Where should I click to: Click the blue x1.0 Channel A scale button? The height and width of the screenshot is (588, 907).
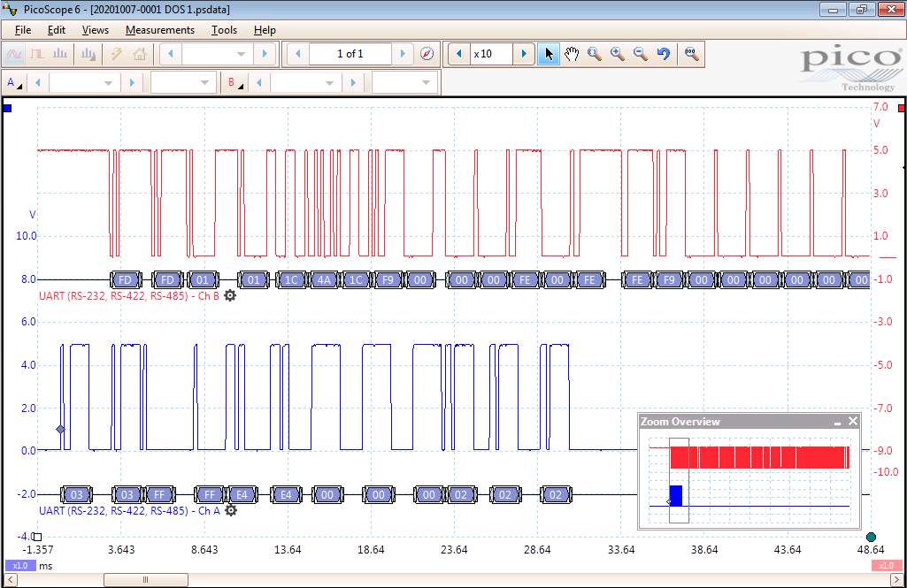pos(20,565)
